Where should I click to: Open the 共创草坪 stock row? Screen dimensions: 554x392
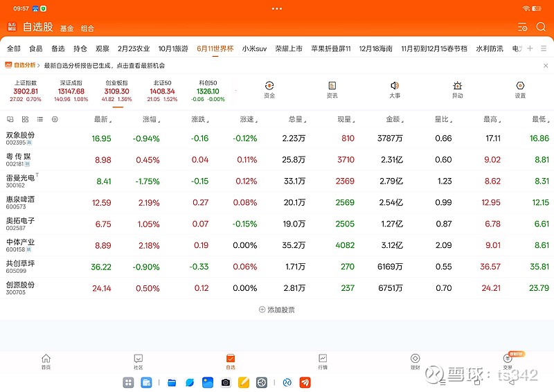pos(277,267)
